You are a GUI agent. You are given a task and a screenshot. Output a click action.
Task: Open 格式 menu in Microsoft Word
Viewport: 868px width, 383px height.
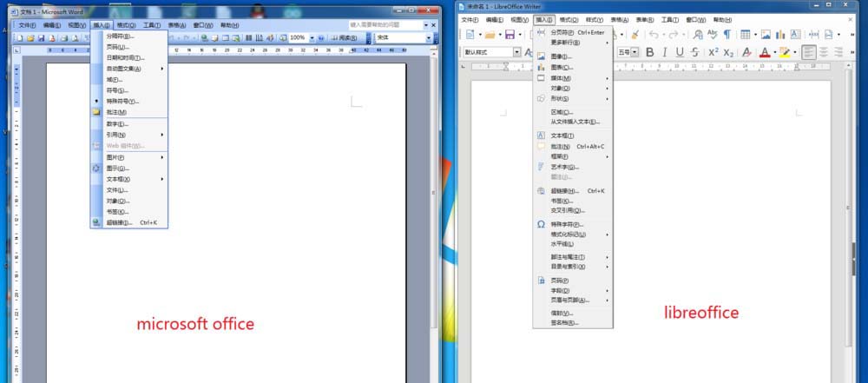(x=126, y=25)
